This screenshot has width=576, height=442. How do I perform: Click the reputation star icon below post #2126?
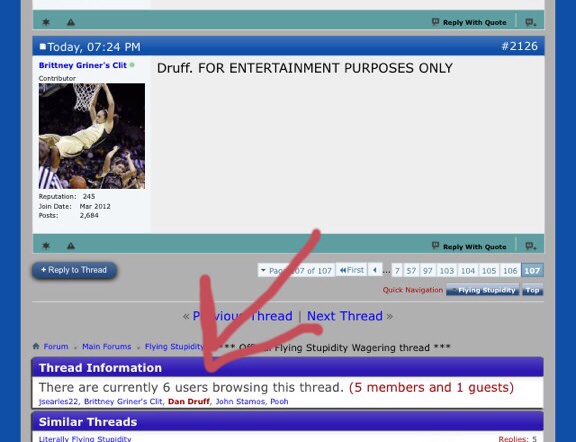tap(46, 245)
